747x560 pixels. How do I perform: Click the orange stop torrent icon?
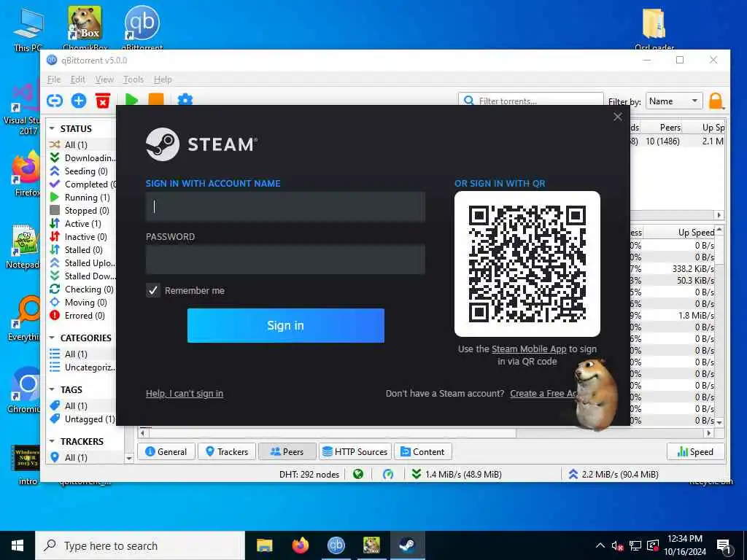coord(156,99)
